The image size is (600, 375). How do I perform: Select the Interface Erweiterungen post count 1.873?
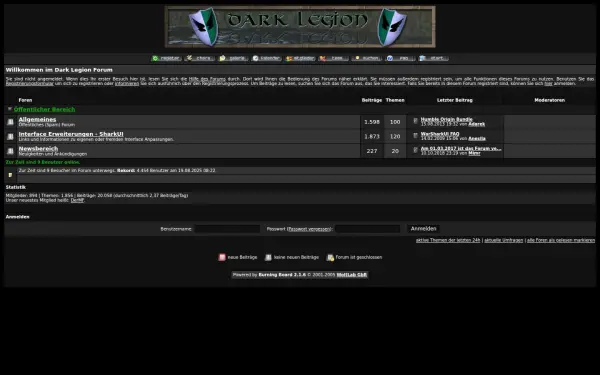(372, 137)
